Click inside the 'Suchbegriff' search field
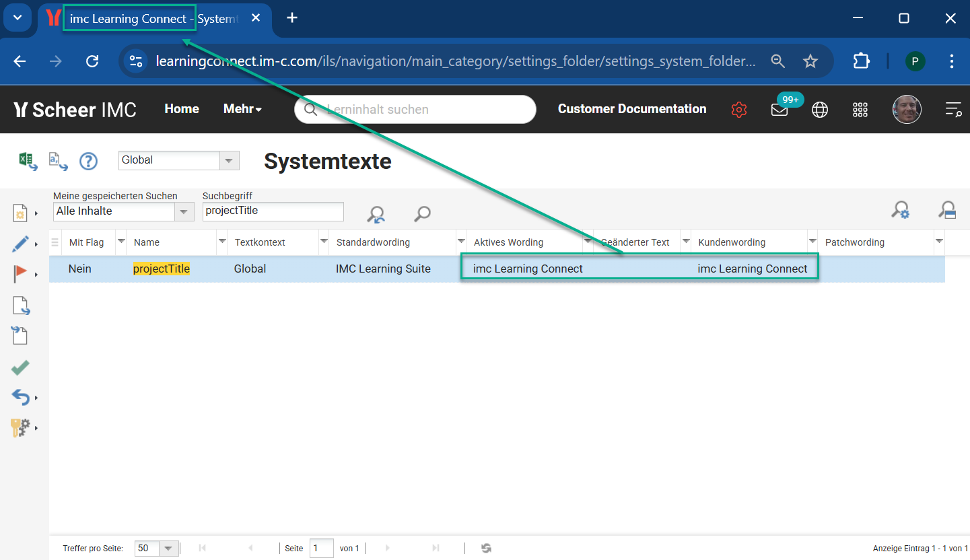970x560 pixels. click(273, 211)
